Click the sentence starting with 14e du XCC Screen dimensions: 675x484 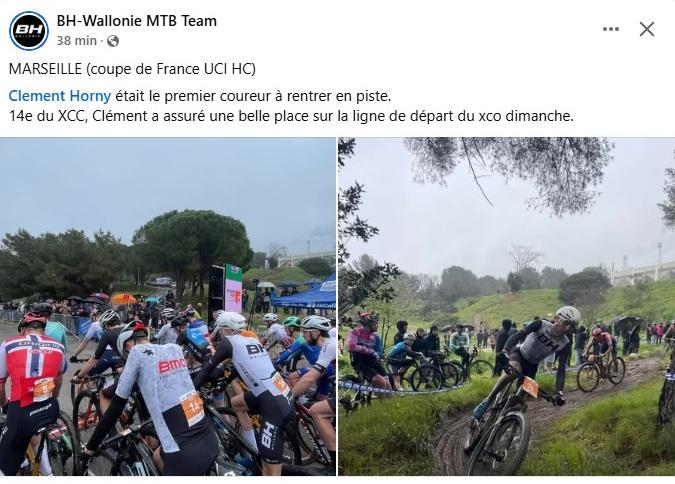point(291,116)
